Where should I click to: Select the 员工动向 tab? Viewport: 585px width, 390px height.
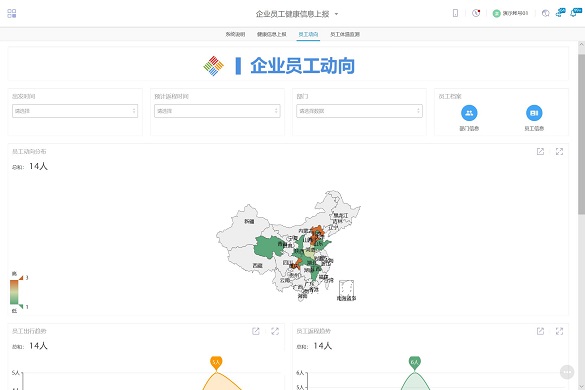pyautogui.click(x=308, y=34)
